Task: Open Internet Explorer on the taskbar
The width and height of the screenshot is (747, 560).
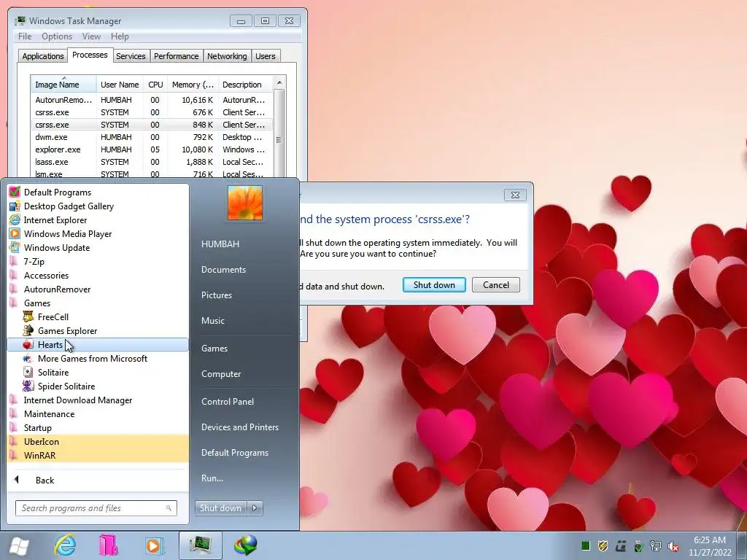Action: [x=65, y=545]
